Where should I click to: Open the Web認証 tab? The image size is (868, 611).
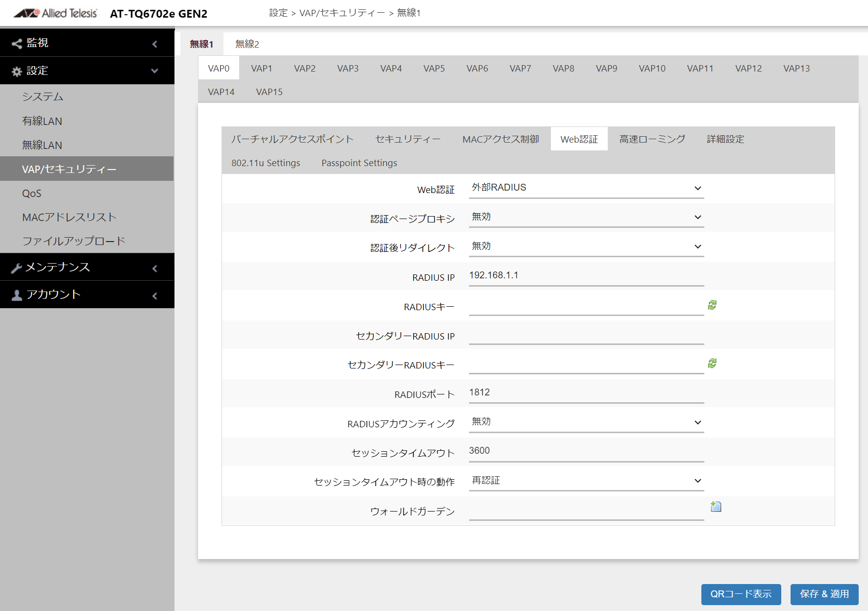coord(579,139)
